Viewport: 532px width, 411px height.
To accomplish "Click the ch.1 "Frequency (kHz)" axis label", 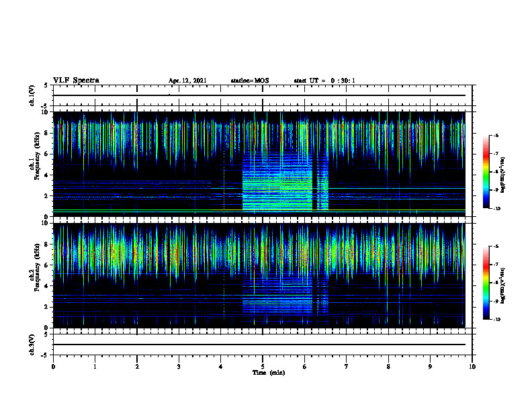I will [x=37, y=156].
